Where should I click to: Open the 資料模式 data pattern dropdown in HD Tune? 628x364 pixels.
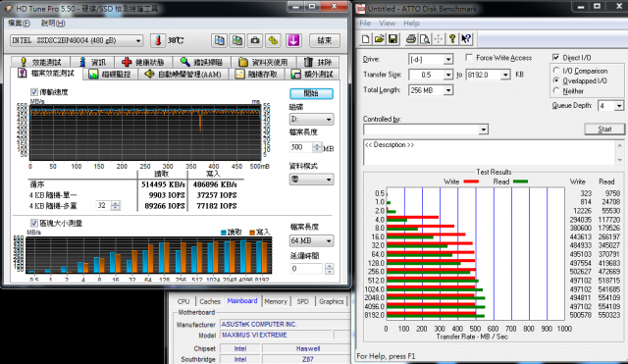tap(311, 180)
